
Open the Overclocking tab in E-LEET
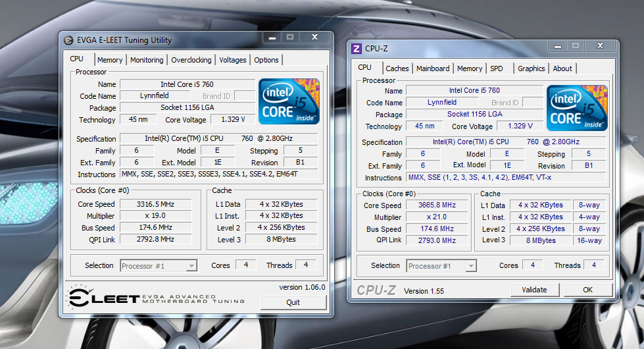coord(191,60)
